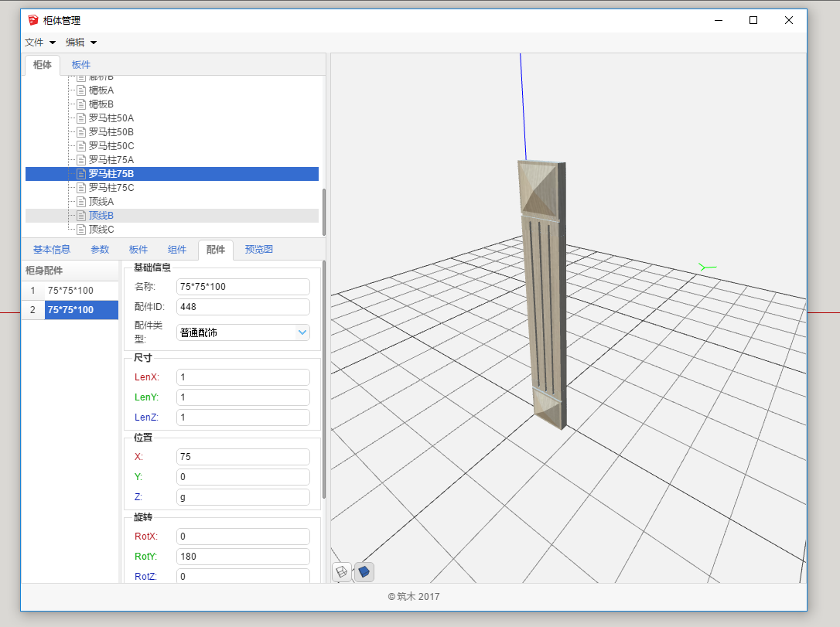Viewport: 840px width, 627px height.
Task: Click the file icon next to 顶线A
Action: pos(81,202)
